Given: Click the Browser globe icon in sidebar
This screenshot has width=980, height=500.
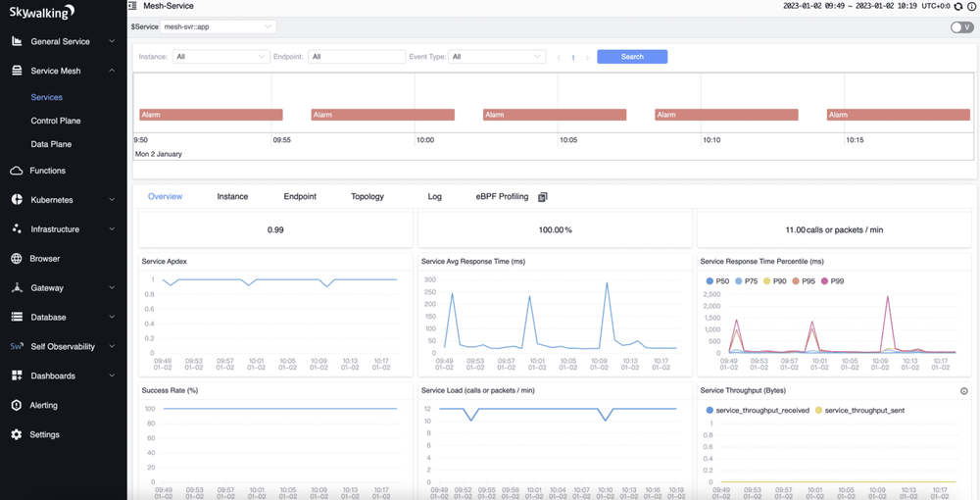Looking at the screenshot, I should [17, 259].
